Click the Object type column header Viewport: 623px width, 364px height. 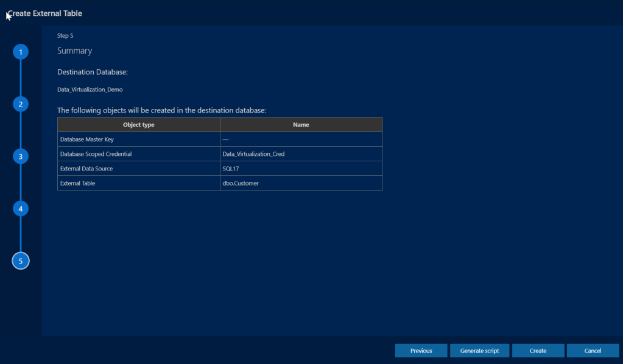(x=138, y=125)
